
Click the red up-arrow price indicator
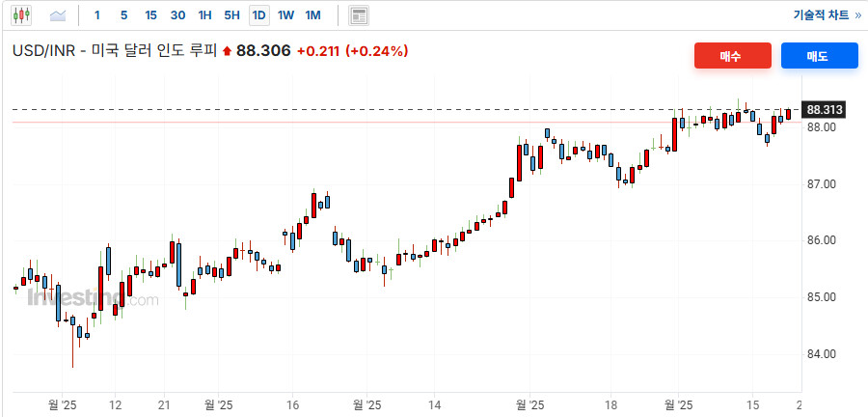[227, 51]
